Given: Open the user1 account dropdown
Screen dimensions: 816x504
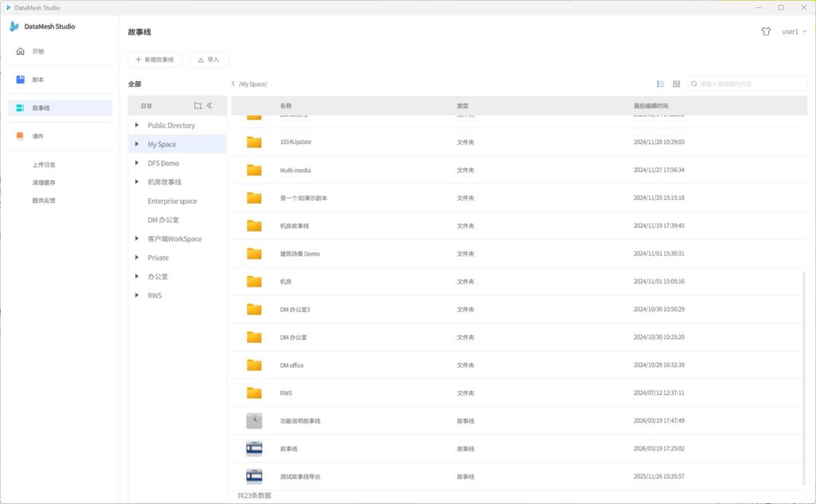Looking at the screenshot, I should click(x=794, y=32).
